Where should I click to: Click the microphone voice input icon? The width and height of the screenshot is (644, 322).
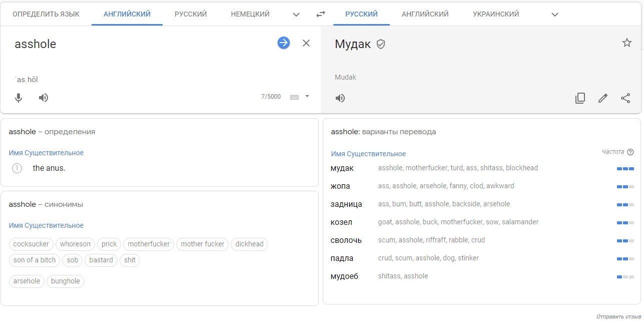pos(19,98)
